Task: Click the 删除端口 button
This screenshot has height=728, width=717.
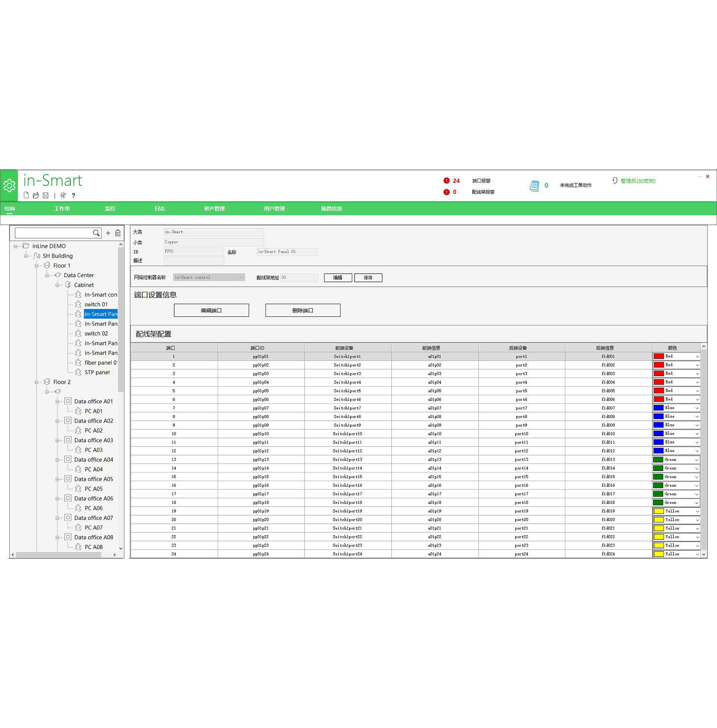Action: tap(302, 310)
